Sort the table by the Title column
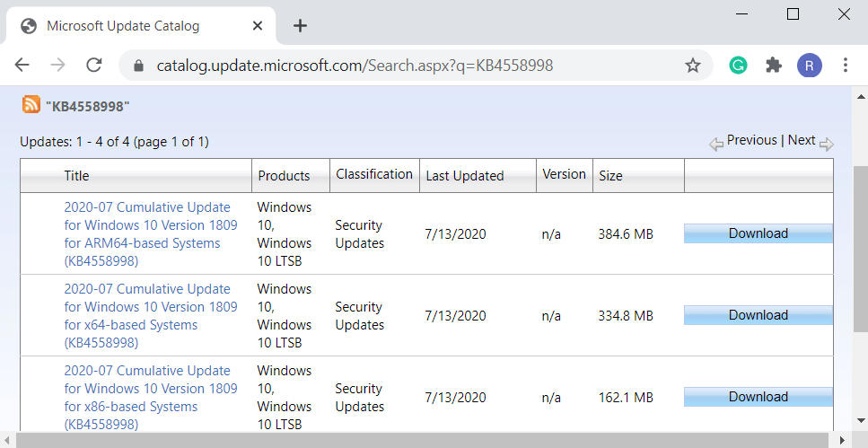Viewport: 868px width, 448px height. [x=76, y=176]
